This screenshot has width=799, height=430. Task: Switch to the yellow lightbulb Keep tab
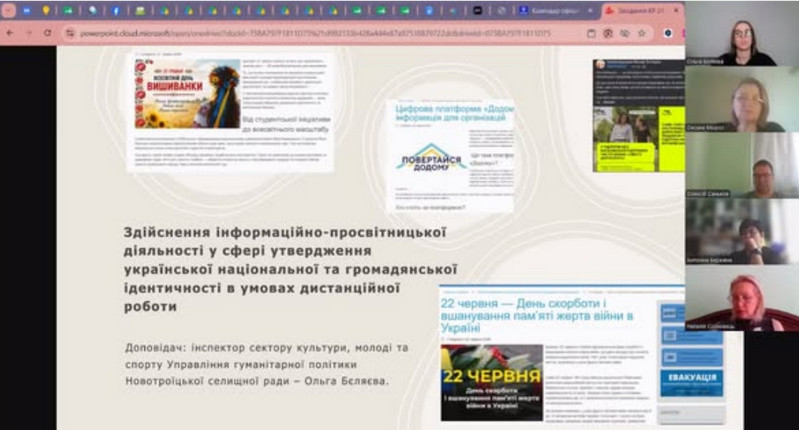click(x=46, y=10)
